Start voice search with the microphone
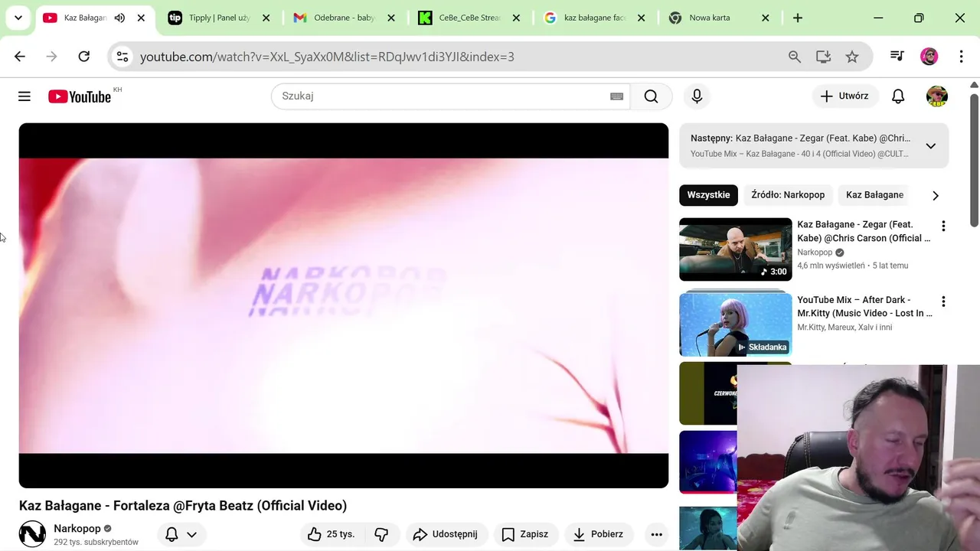Screen dimensions: 980x551 [x=697, y=96]
